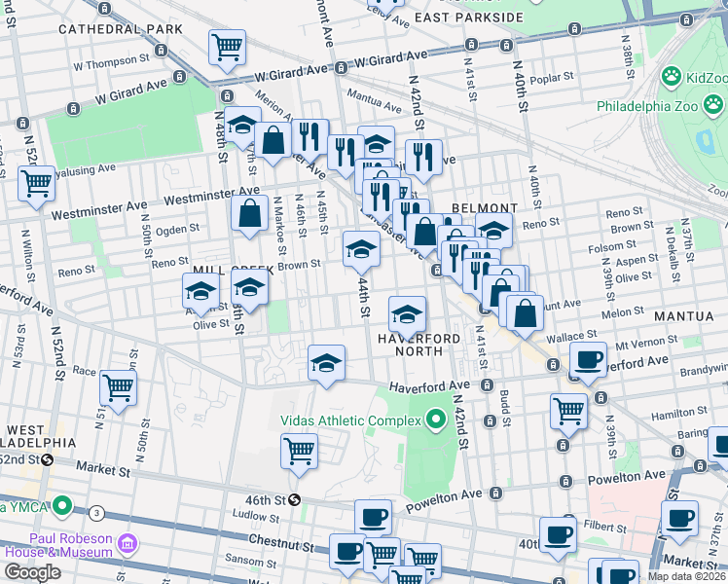Click the EAST PARKSIDE neighborhood label
The width and height of the screenshot is (728, 584).
point(469,18)
